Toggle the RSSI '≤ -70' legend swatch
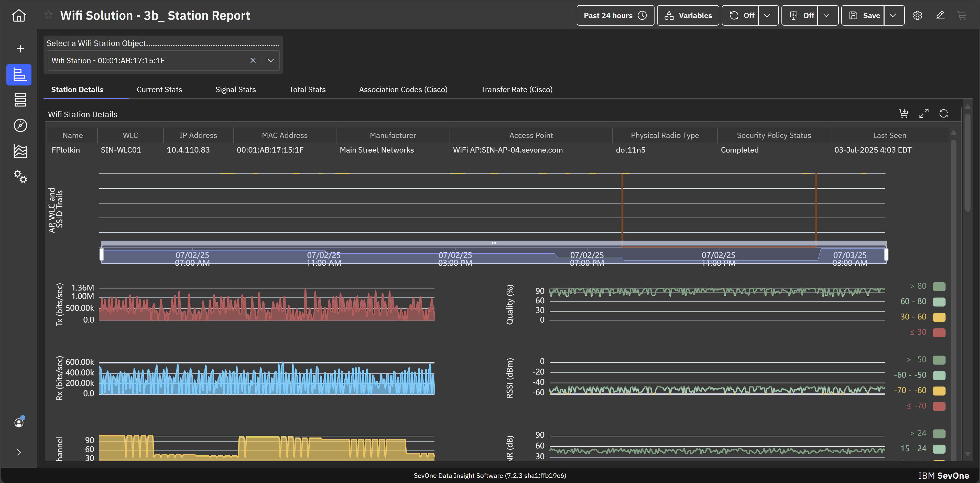The image size is (980, 483). click(939, 406)
